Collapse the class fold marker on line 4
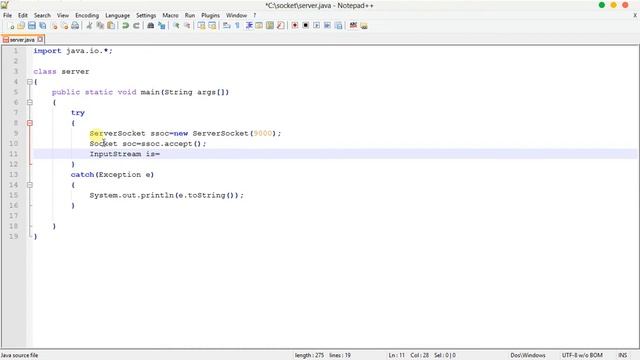640x360 pixels. [x=30, y=82]
